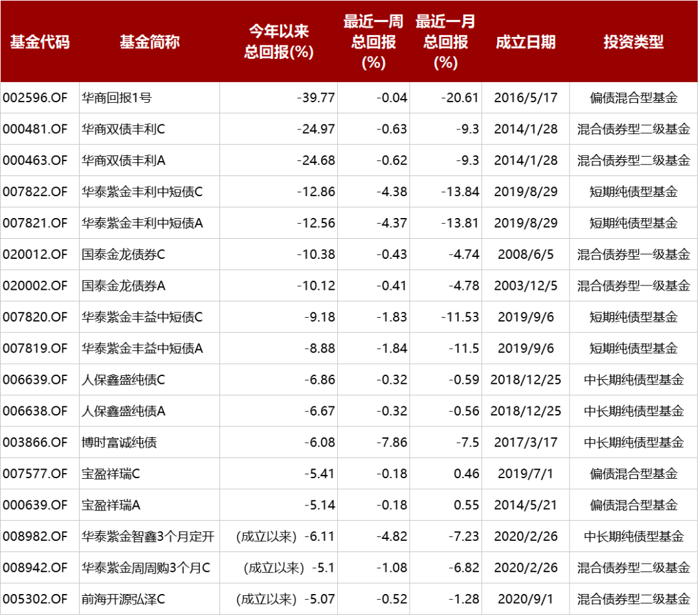Select fund code 008982.OF
This screenshot has width=699, height=616.
(x=35, y=536)
